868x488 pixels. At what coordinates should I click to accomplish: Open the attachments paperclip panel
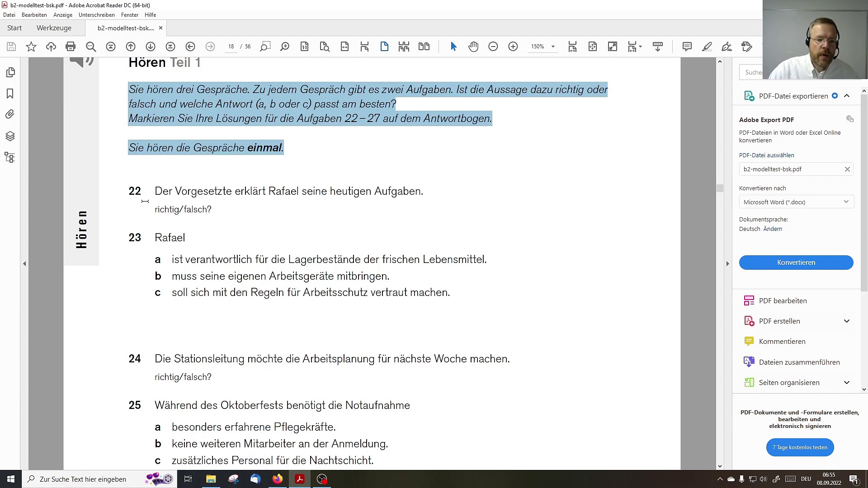[10, 114]
